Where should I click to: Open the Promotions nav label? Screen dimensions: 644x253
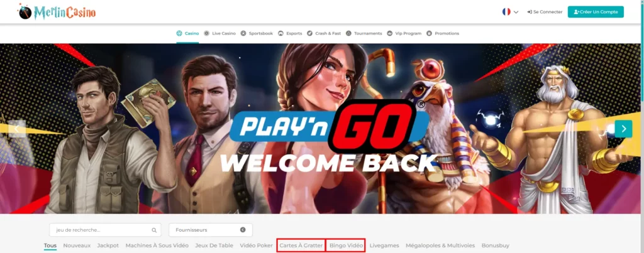click(447, 33)
